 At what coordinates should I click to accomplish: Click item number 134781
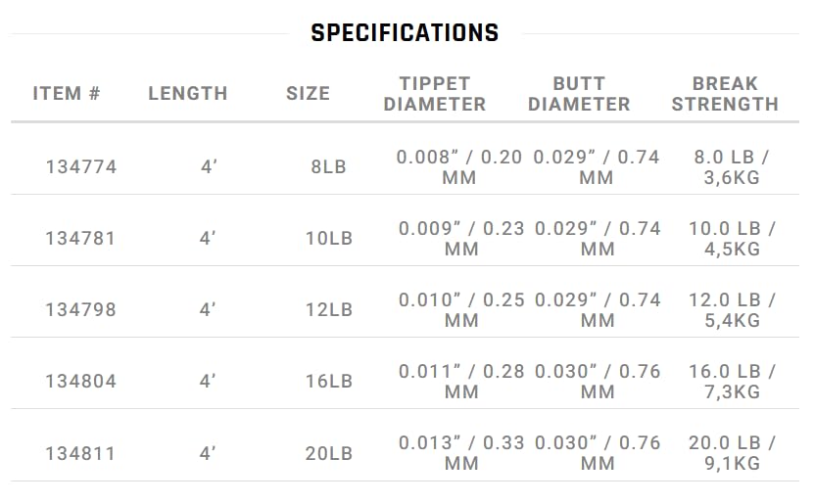tap(80, 239)
